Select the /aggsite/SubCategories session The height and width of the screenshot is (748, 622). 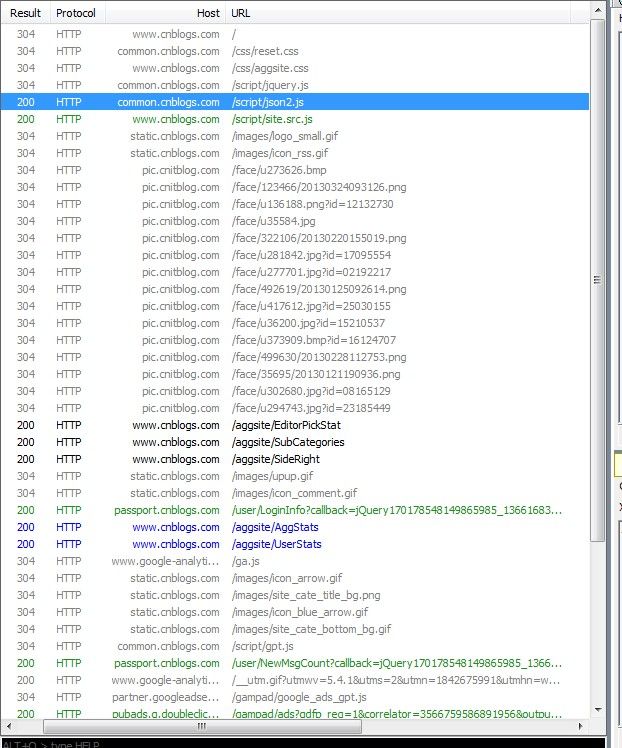point(295,442)
